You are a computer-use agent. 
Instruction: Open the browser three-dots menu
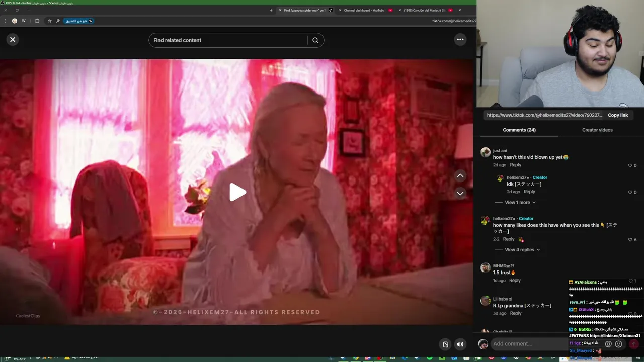5,21
